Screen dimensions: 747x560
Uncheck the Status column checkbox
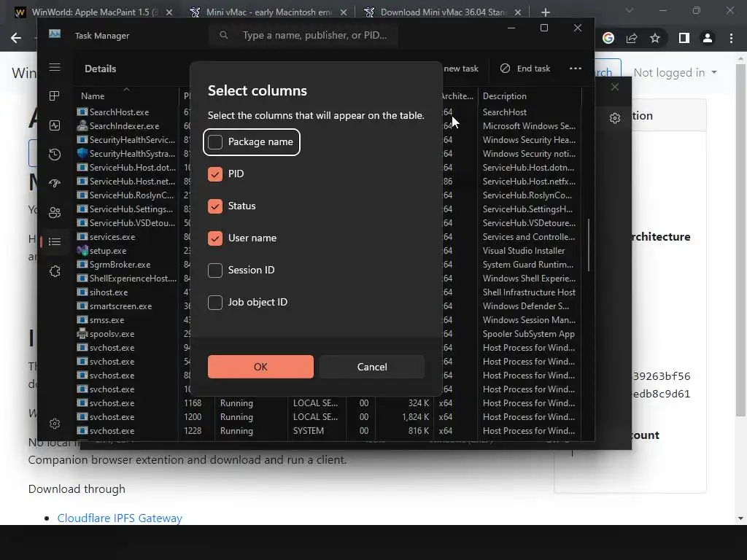[215, 206]
